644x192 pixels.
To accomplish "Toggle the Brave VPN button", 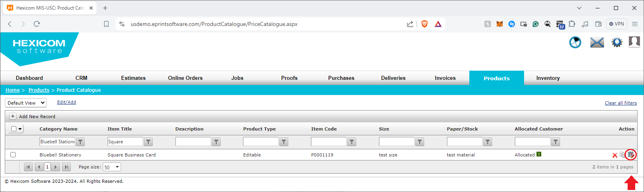I will point(617,24).
